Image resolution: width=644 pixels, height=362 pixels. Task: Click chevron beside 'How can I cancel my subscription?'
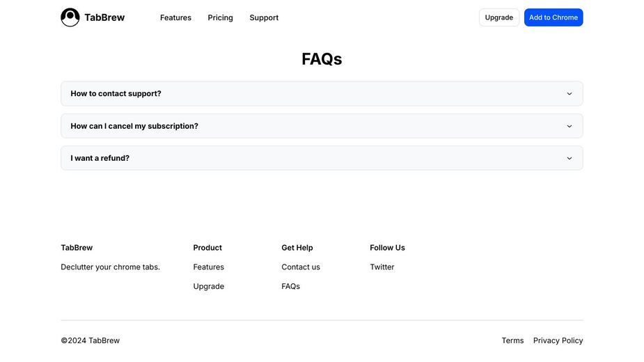tap(570, 126)
